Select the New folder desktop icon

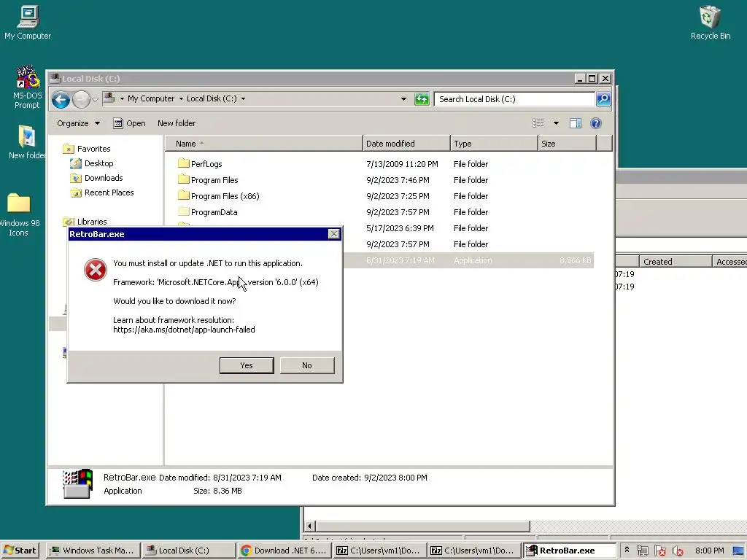27,141
